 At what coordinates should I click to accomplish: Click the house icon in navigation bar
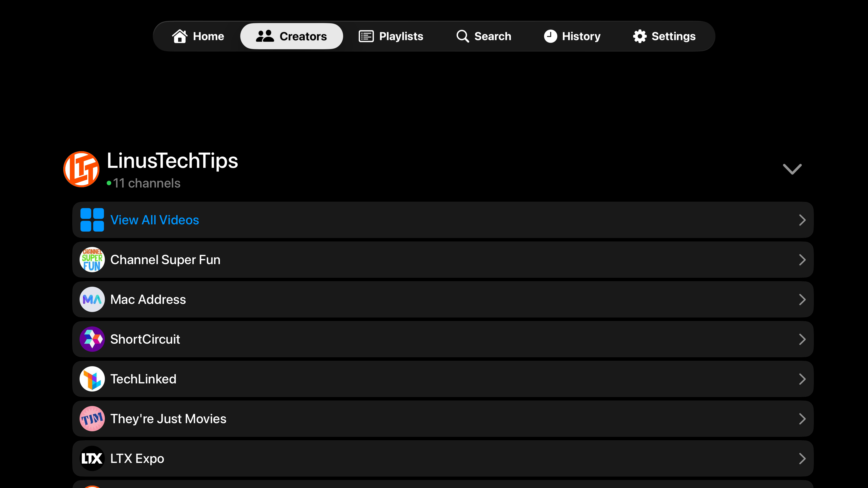[x=180, y=36]
